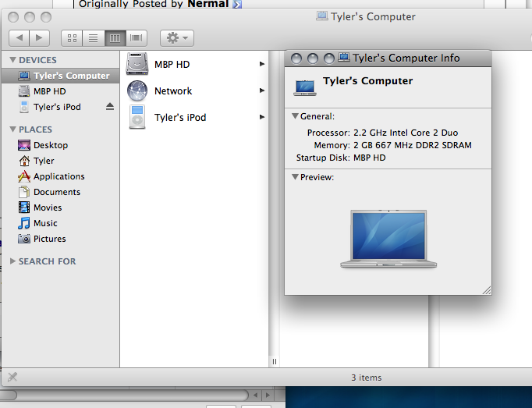The height and width of the screenshot is (408, 532).
Task: Expand Tyler's iPod column arrow
Action: point(261,117)
